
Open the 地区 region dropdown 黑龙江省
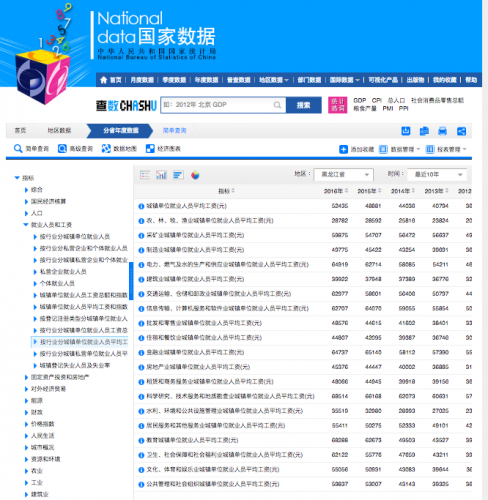(x=343, y=174)
